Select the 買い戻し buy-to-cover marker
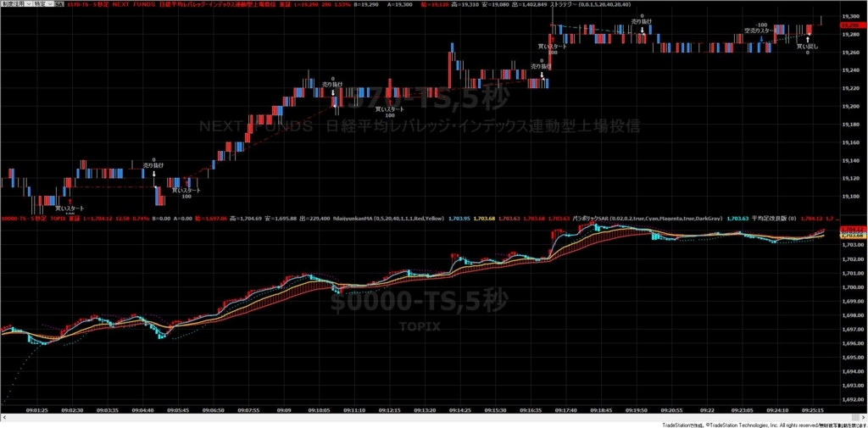The height and width of the screenshot is (428, 868). click(807, 47)
